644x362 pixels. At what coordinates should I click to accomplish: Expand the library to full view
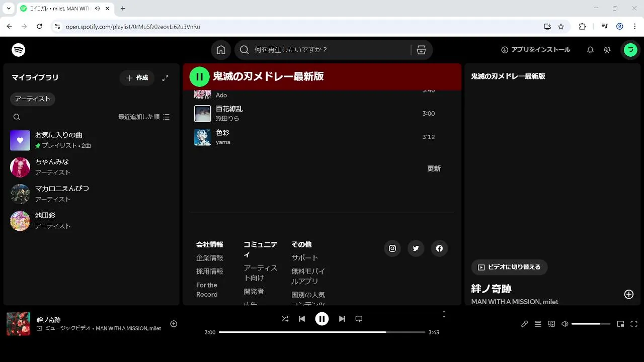165,78
